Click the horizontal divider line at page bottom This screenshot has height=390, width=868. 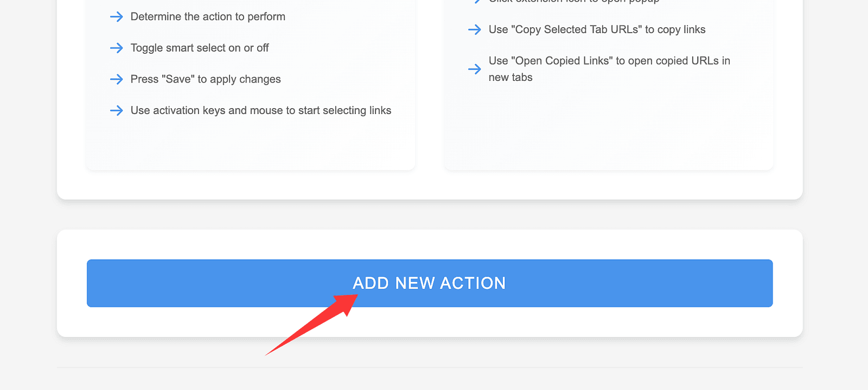(430, 368)
